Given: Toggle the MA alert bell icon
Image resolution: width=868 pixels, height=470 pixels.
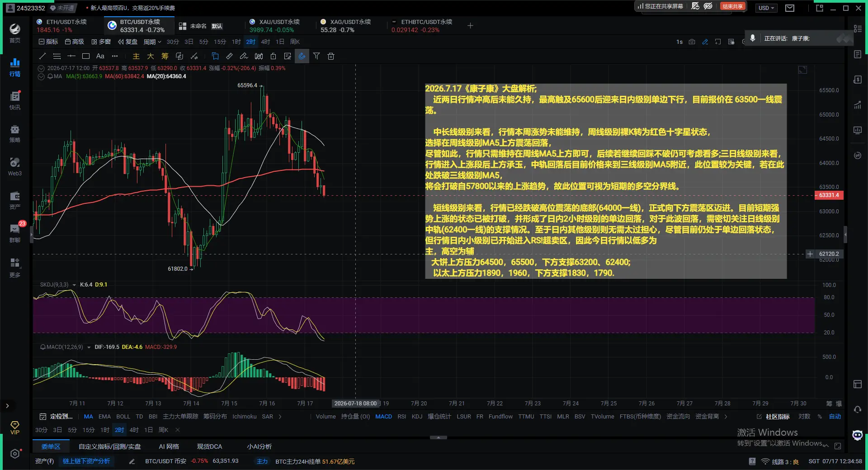Looking at the screenshot, I should 50,76.
